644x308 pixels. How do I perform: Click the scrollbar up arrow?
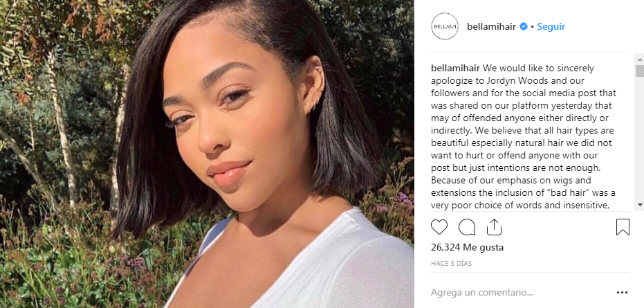click(x=639, y=57)
